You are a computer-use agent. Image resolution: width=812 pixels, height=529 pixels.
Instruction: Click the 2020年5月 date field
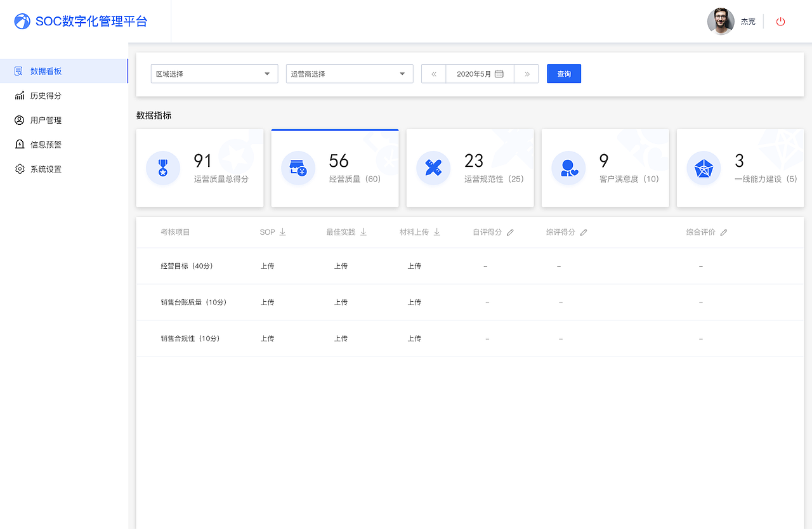[480, 74]
